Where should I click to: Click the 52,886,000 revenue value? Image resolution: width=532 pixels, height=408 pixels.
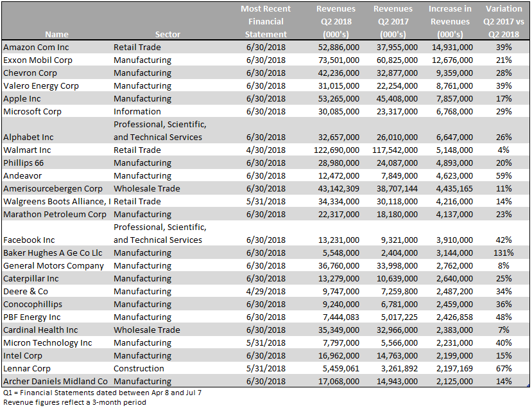339,47
